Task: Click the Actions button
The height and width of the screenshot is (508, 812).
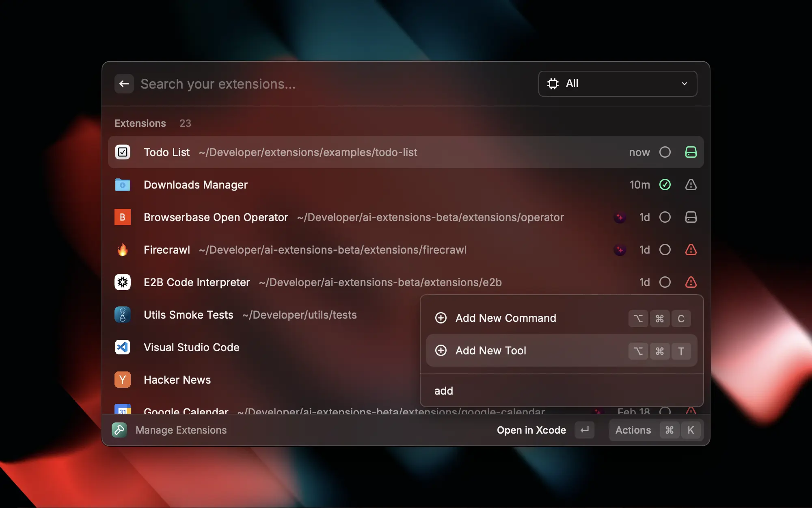Action: click(x=633, y=430)
